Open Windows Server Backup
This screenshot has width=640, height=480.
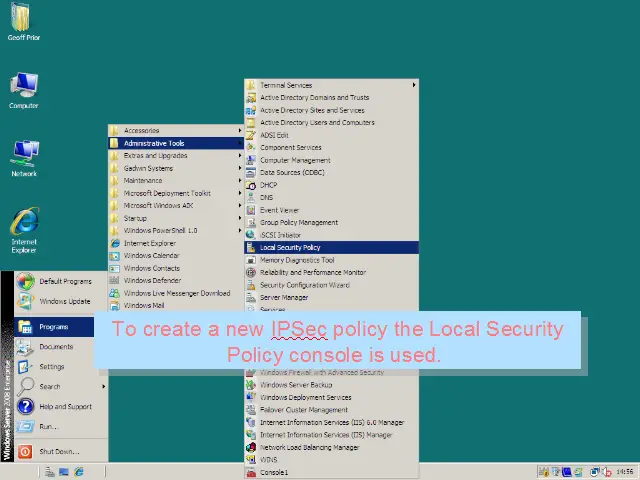[331, 385]
